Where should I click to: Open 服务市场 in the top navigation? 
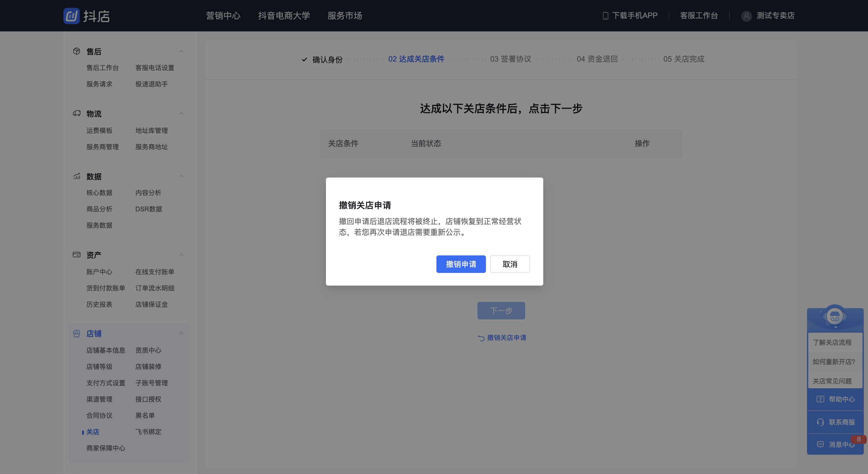pos(344,15)
